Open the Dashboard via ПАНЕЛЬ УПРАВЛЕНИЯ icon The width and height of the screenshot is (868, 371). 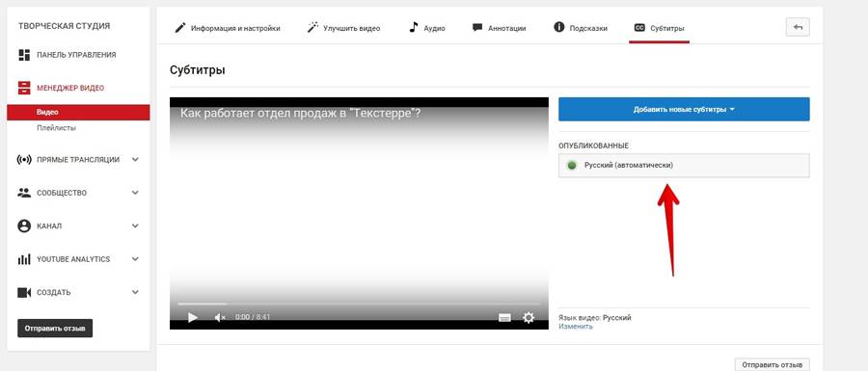pyautogui.click(x=24, y=55)
